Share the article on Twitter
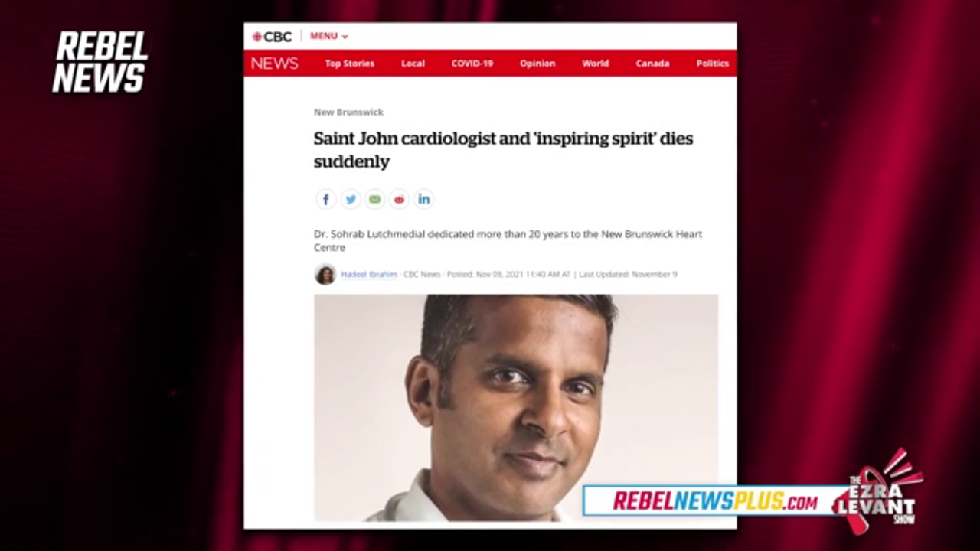 (351, 200)
